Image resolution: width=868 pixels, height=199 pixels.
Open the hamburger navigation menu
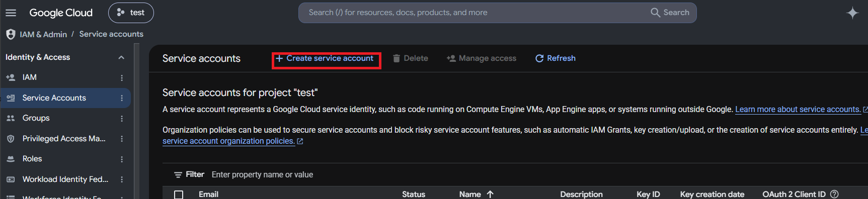click(11, 13)
